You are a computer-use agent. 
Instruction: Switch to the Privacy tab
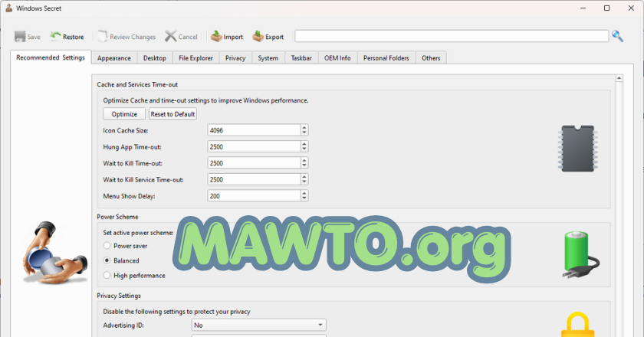[235, 58]
